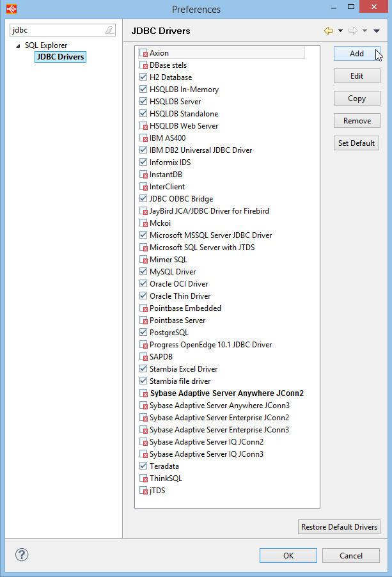This screenshot has width=392, height=577.
Task: Toggle the H2 Database checkbox
Action: coord(143,77)
